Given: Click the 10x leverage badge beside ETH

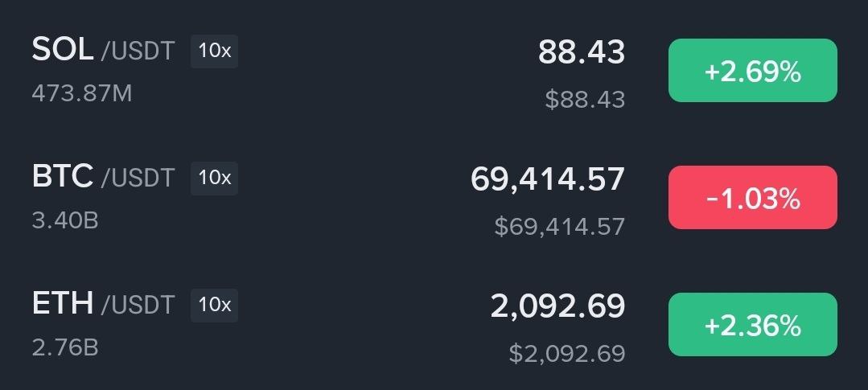Looking at the screenshot, I should coord(214,305).
